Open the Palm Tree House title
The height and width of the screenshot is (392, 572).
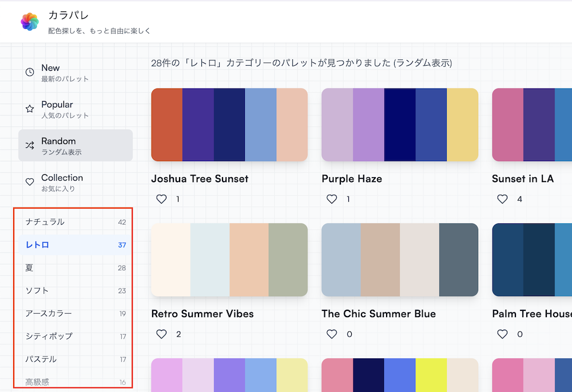532,314
